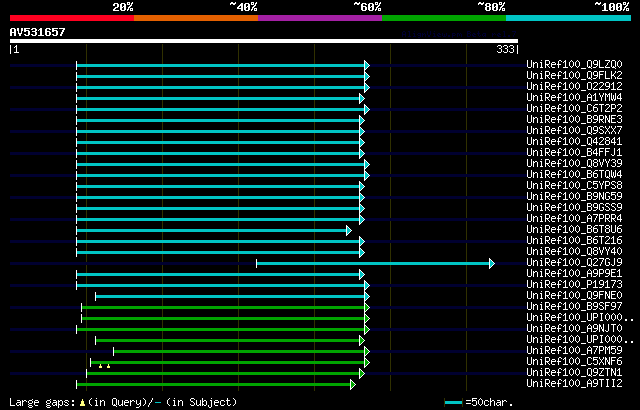
Task: Select the UniRef100_A7PM59 label
Action: (574, 351)
